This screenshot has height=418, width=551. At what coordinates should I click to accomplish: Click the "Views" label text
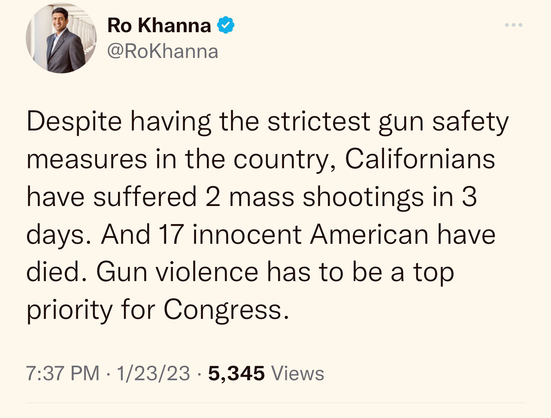coord(298,373)
